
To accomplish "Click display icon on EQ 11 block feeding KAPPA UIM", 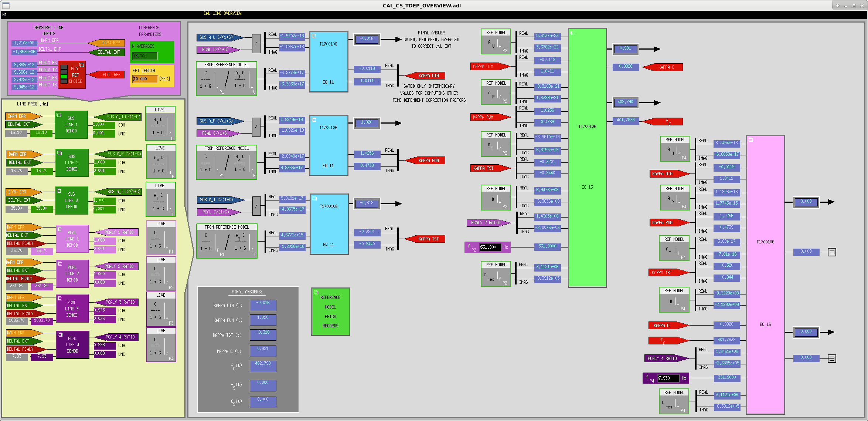I will click(314, 36).
